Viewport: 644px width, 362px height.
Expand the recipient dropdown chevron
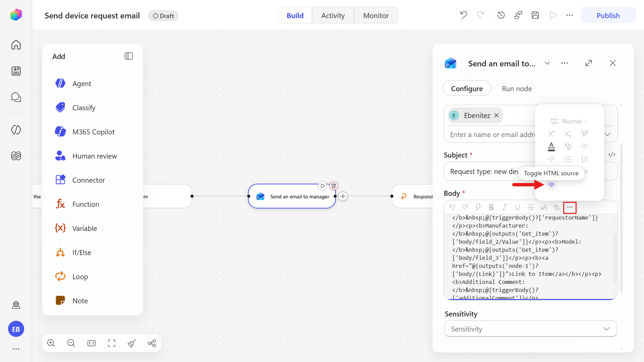(607, 134)
